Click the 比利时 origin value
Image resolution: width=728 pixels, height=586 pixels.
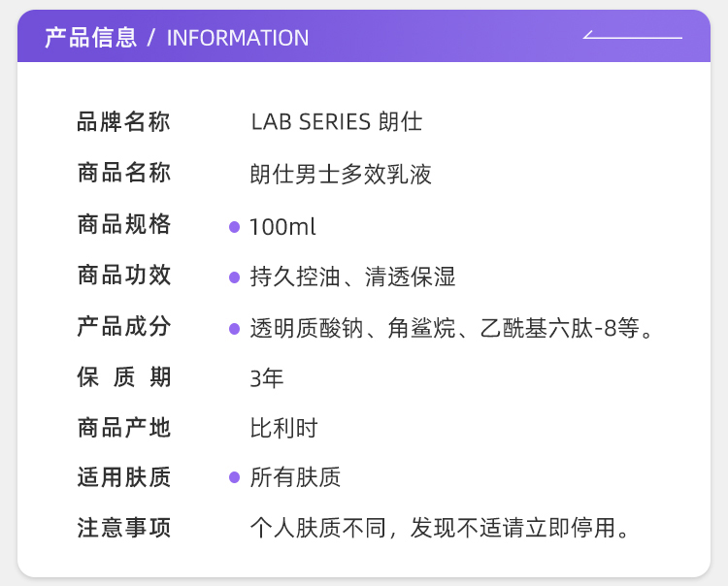point(283,428)
